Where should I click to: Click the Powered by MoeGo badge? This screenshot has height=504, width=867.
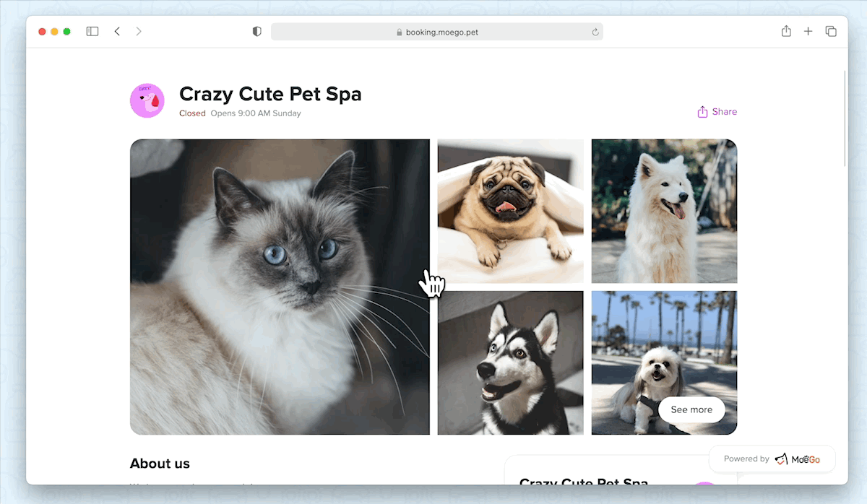point(772,459)
